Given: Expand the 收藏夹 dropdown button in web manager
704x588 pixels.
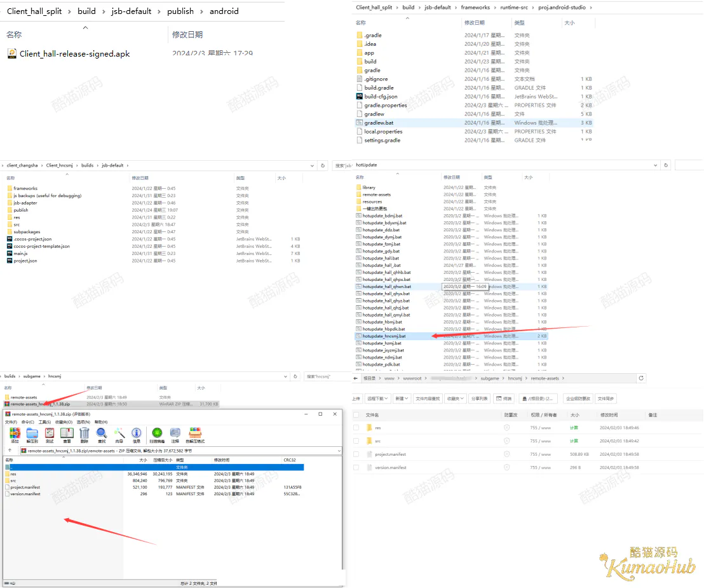Looking at the screenshot, I should (x=454, y=399).
